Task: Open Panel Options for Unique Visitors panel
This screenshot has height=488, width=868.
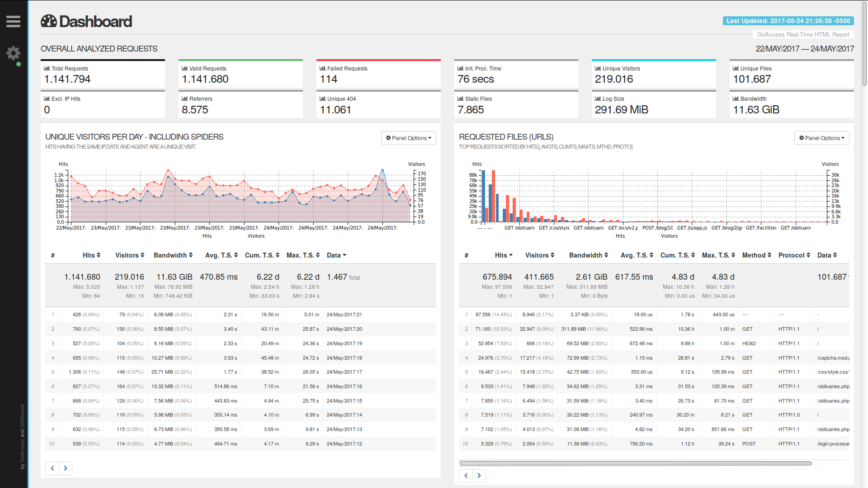Action: point(408,138)
